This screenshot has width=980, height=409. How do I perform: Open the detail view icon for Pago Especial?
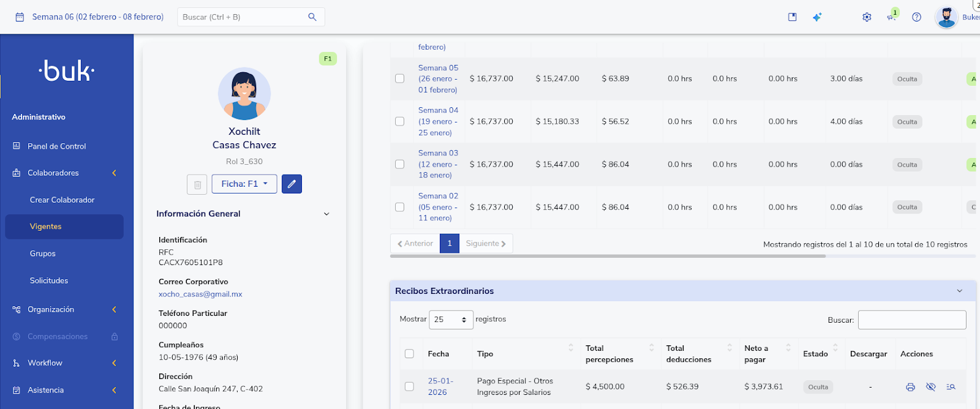click(951, 387)
